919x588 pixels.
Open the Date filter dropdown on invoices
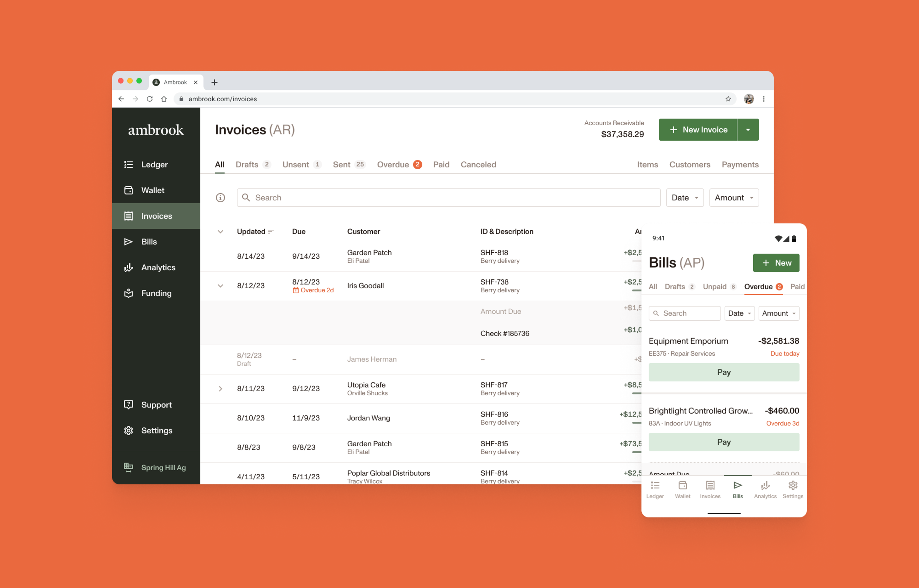[x=684, y=198]
